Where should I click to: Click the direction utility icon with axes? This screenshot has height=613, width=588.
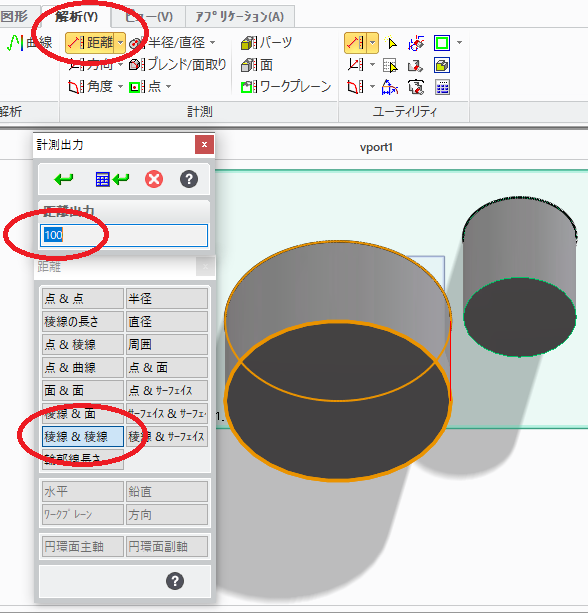coord(356,65)
